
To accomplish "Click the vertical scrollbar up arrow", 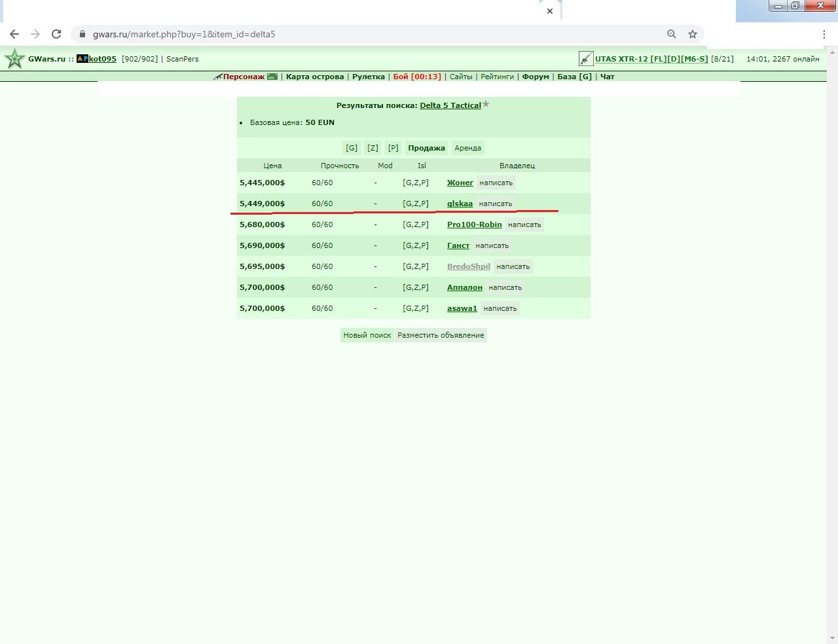I will [833, 52].
